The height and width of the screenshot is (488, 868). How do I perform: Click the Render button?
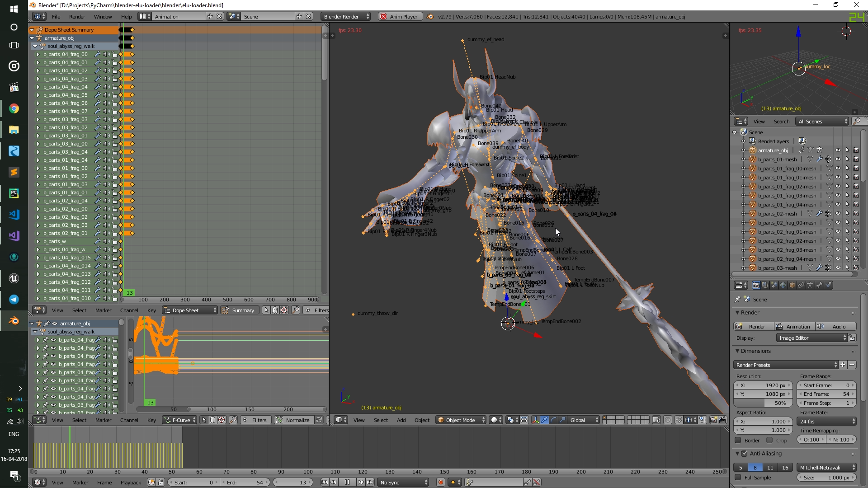click(753, 326)
